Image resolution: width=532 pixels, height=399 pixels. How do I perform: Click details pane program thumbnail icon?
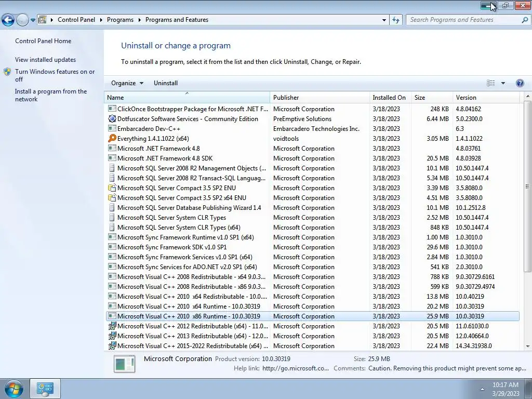pyautogui.click(x=125, y=363)
